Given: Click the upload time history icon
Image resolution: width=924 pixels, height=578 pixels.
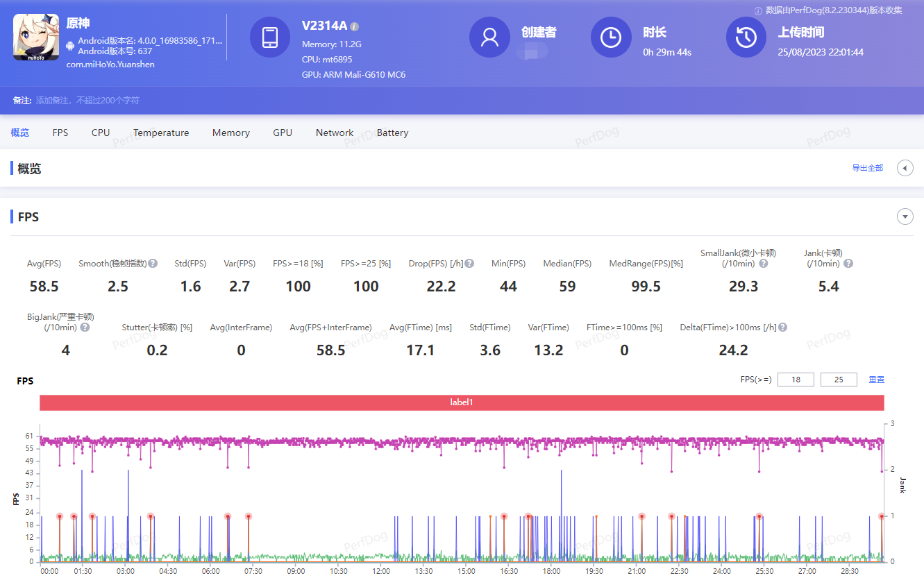Looking at the screenshot, I should pyautogui.click(x=746, y=37).
